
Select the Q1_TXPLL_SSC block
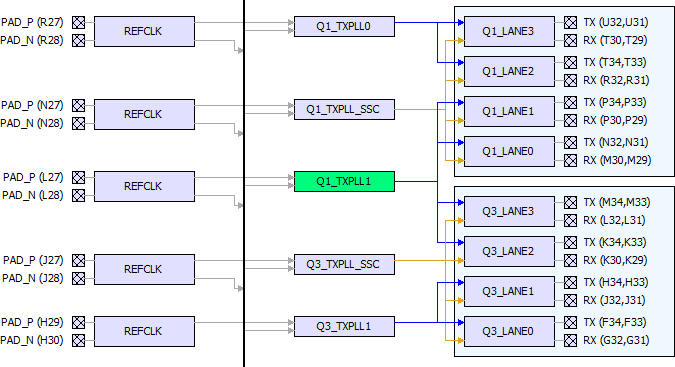click(x=344, y=109)
